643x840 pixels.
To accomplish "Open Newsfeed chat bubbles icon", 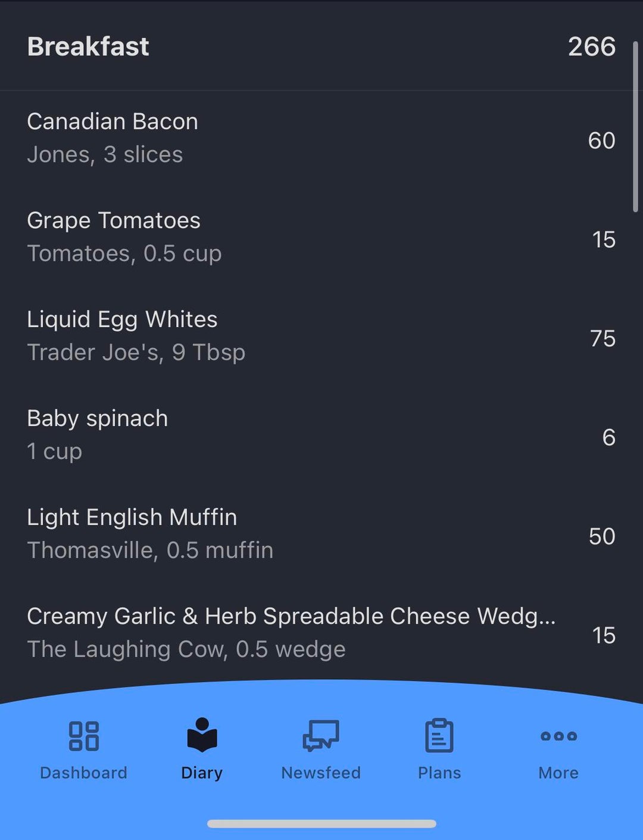I will pos(321,735).
